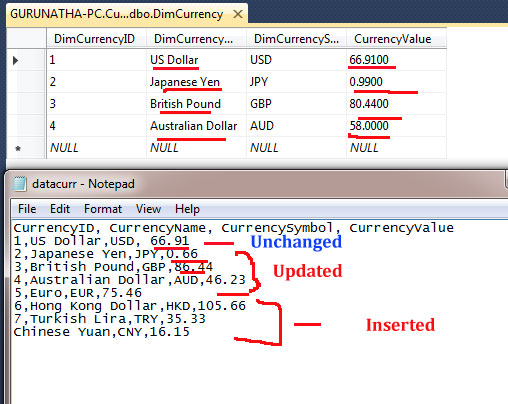Click the Japanese Yen cell

(196, 82)
